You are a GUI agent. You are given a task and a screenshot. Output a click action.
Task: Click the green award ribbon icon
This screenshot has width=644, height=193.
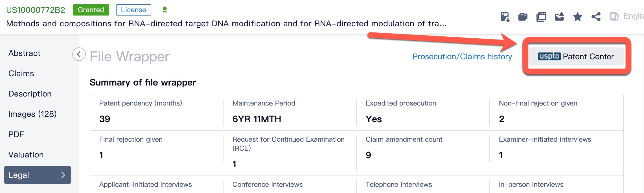pos(165,10)
